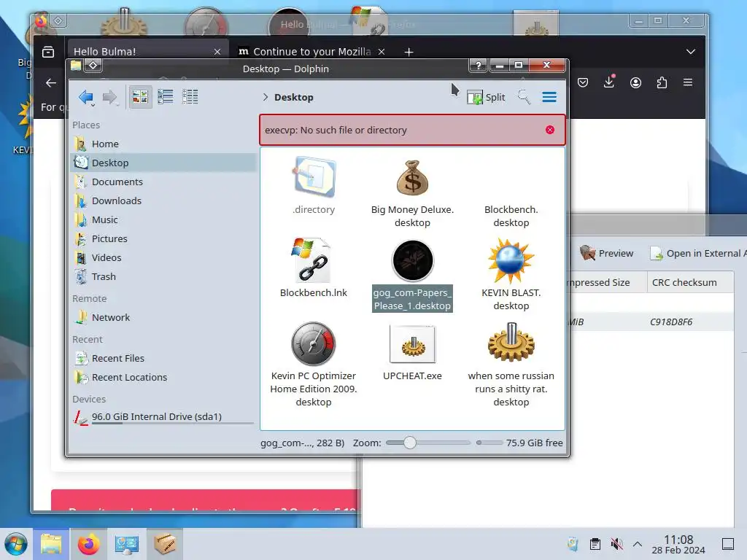Expand the breadcrumb arrow before Desktop
Viewport: 747px width, 560px height.
coord(266,97)
